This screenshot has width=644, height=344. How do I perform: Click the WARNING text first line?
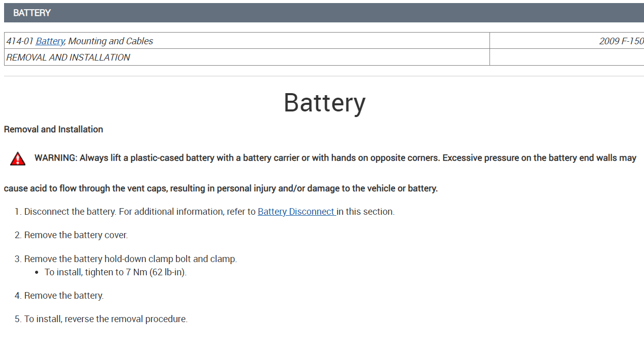click(x=335, y=158)
